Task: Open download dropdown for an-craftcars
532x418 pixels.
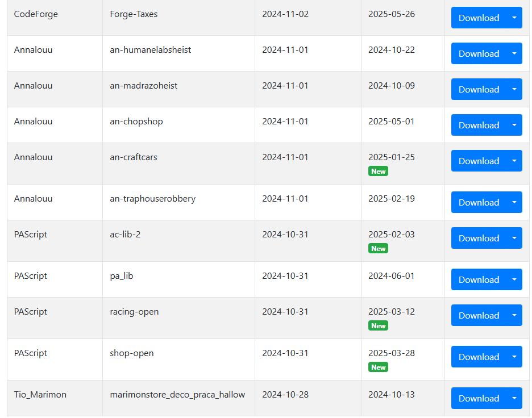Action: pos(514,161)
